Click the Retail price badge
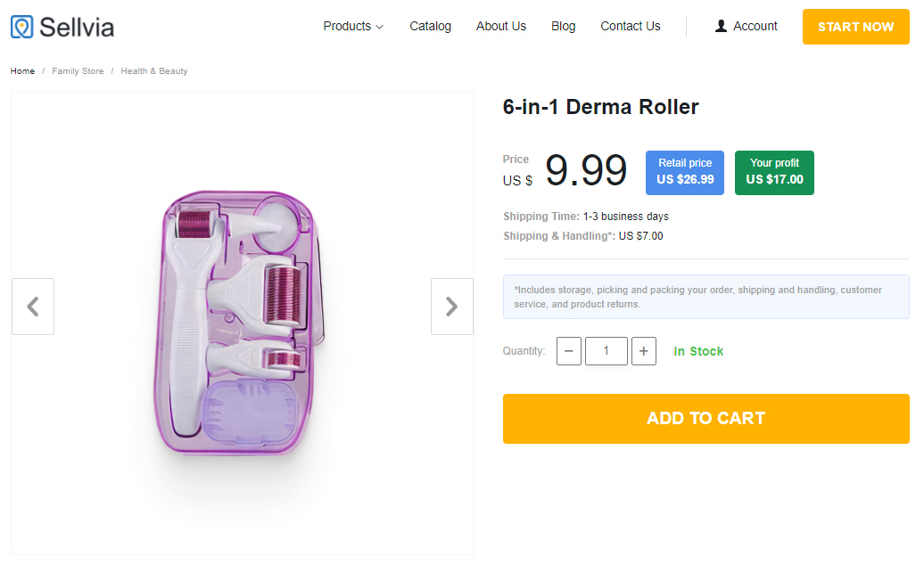The height and width of the screenshot is (565, 924). click(x=684, y=171)
